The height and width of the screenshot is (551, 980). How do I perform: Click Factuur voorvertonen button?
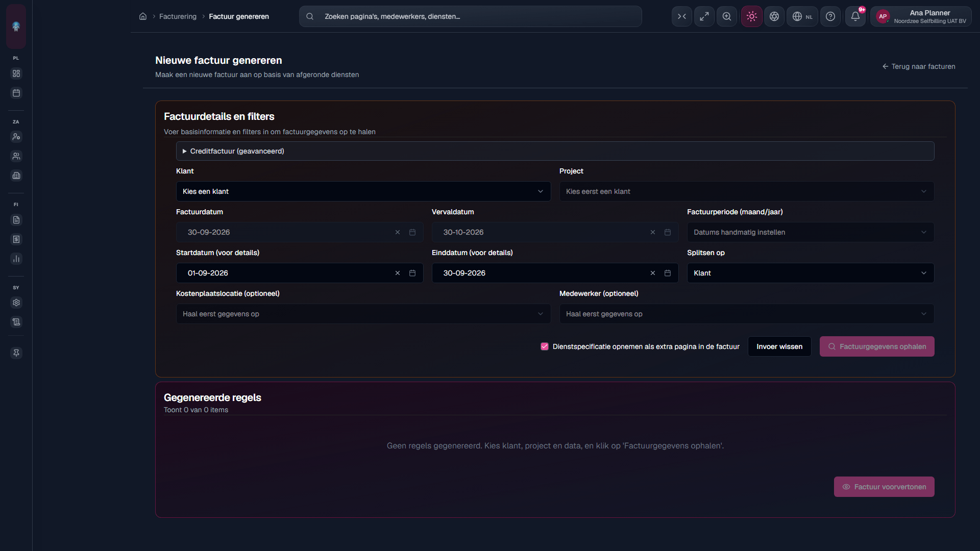(884, 487)
